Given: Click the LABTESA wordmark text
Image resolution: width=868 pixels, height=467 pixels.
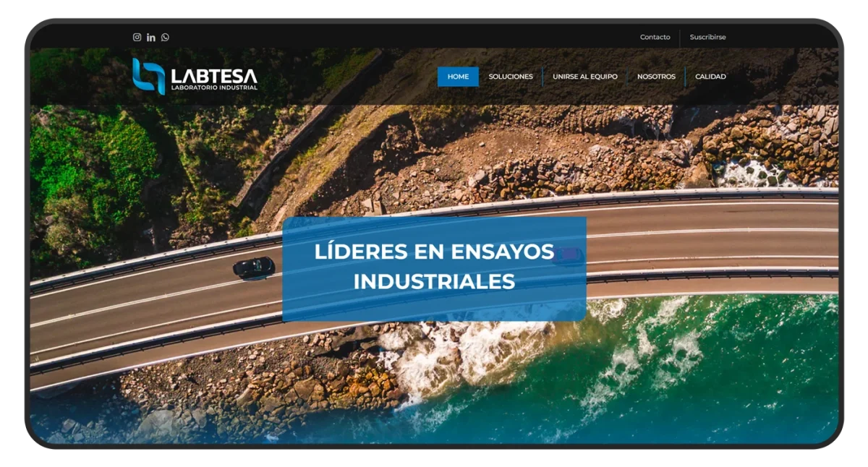Looking at the screenshot, I should [x=213, y=74].
